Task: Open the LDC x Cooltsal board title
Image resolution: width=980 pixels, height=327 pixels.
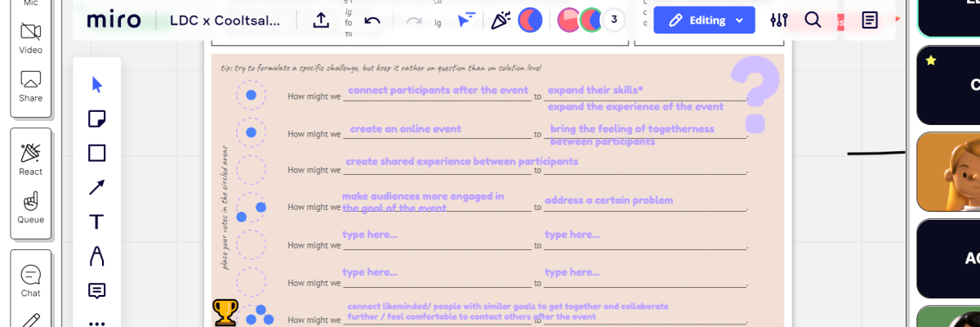Action: (225, 20)
